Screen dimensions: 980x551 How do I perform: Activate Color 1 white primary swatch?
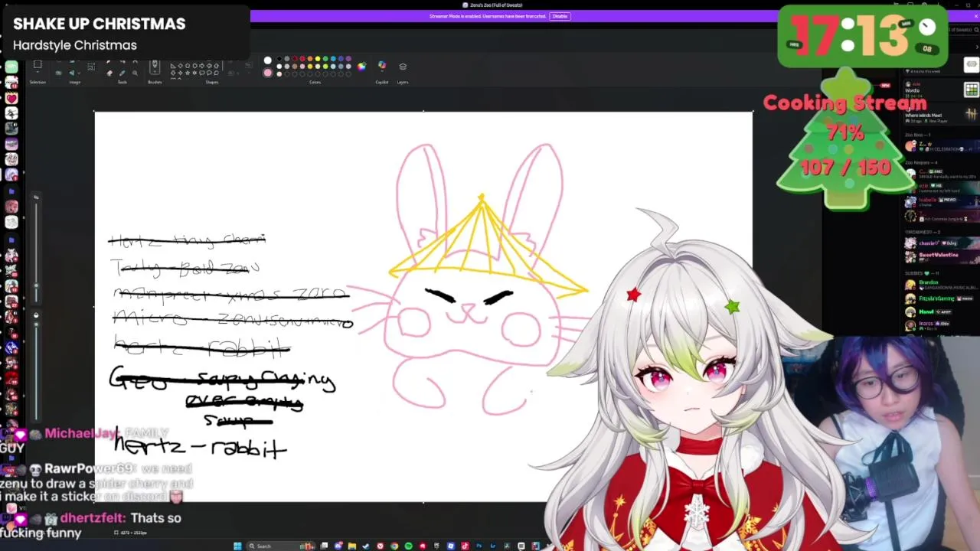click(268, 60)
